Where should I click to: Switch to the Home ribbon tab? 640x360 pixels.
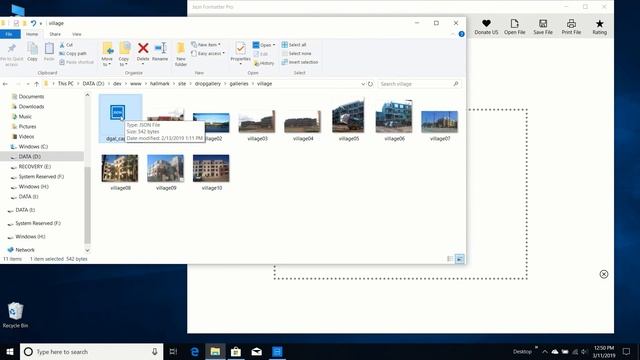32,34
